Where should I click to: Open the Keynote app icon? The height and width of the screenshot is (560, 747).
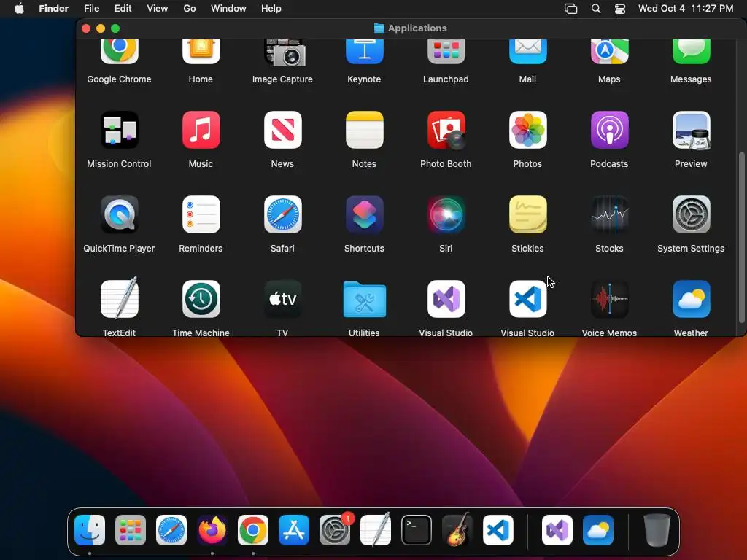[365, 52]
